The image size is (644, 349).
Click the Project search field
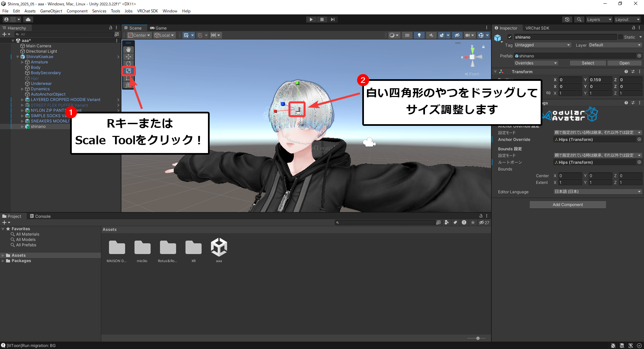tap(386, 222)
